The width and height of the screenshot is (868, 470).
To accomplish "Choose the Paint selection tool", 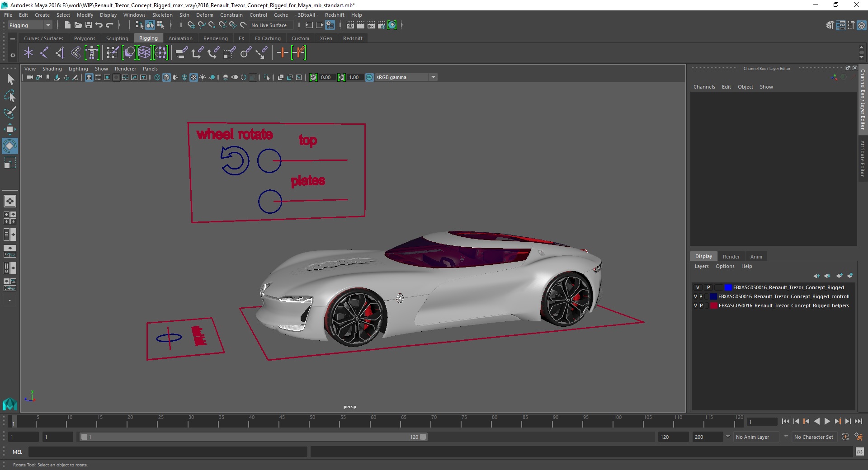I will [10, 113].
